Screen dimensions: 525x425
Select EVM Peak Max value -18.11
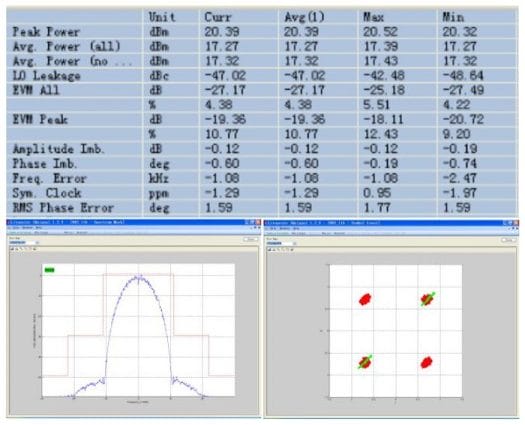point(383,120)
